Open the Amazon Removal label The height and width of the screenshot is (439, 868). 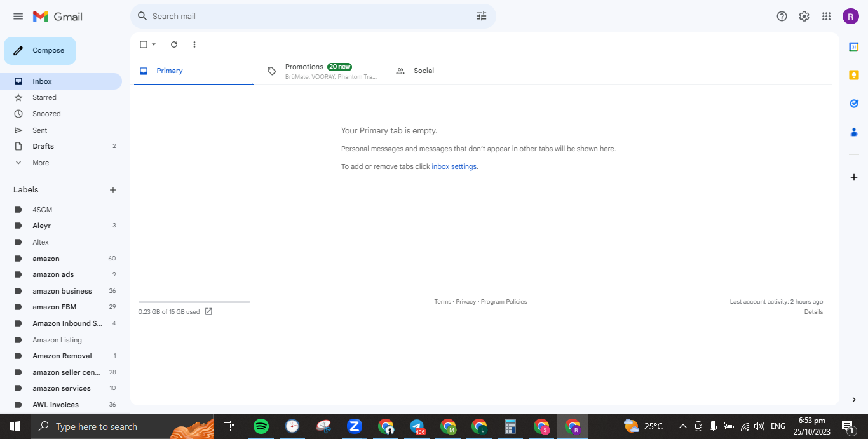click(61, 356)
